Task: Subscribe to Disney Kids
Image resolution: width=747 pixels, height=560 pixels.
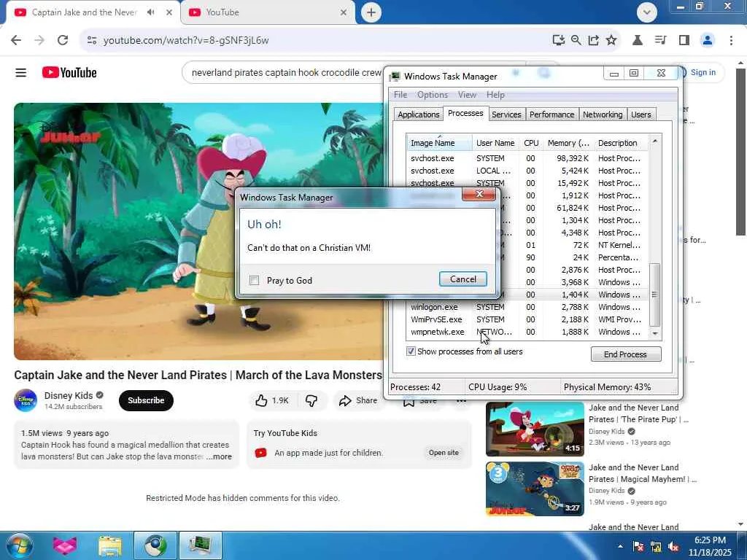Action: 146,400
